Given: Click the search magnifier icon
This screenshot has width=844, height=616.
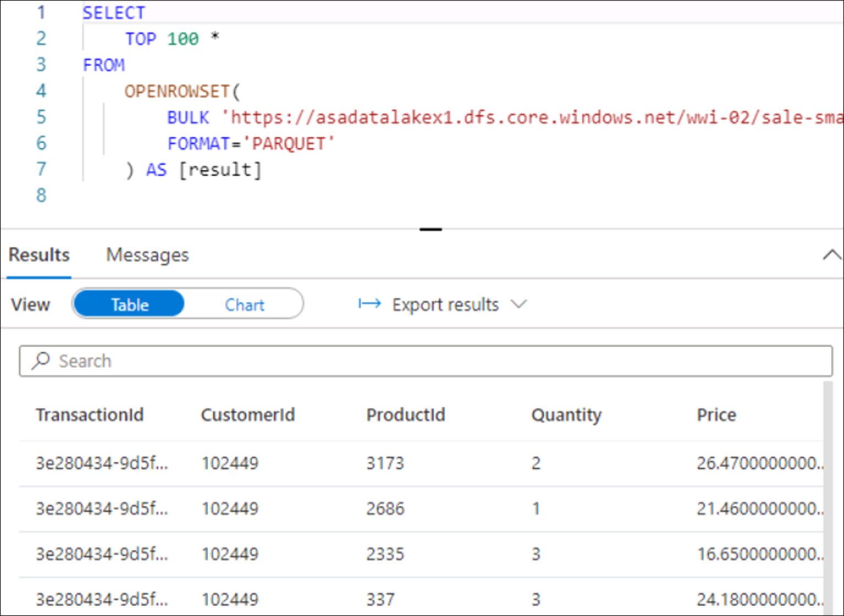Looking at the screenshot, I should click(x=41, y=361).
